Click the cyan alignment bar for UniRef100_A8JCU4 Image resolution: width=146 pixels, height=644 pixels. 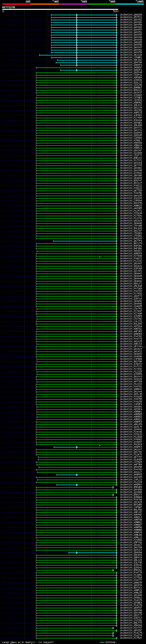pyautogui.click(x=78, y=55)
